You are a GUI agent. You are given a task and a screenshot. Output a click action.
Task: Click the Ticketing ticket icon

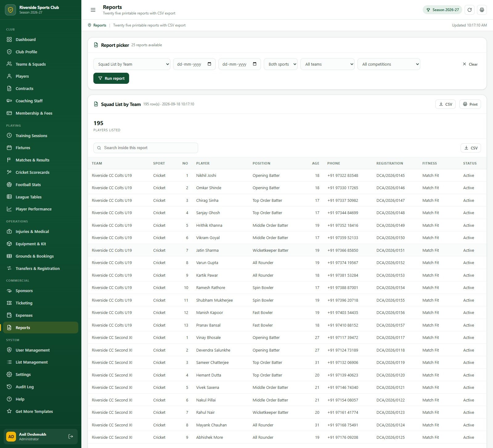coord(9,303)
